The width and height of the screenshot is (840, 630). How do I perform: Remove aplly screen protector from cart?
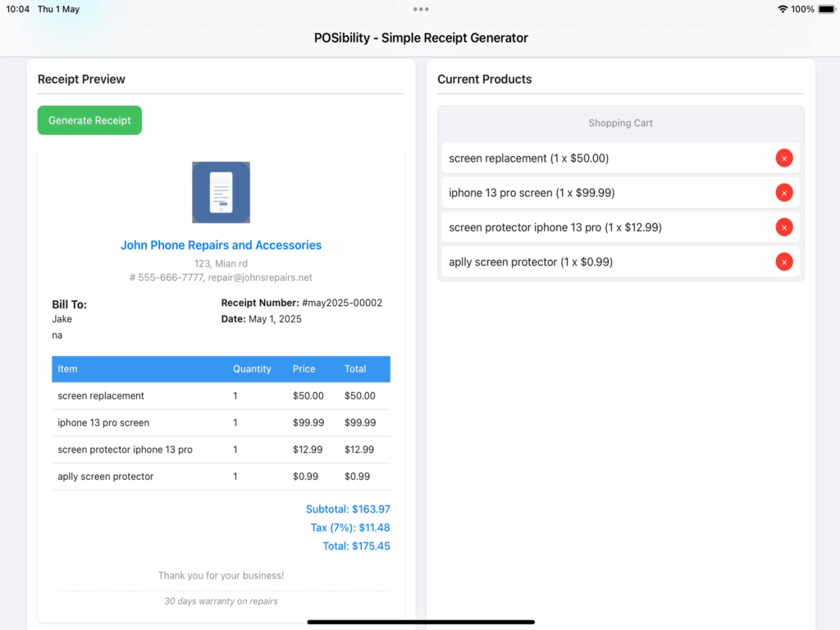pos(783,262)
